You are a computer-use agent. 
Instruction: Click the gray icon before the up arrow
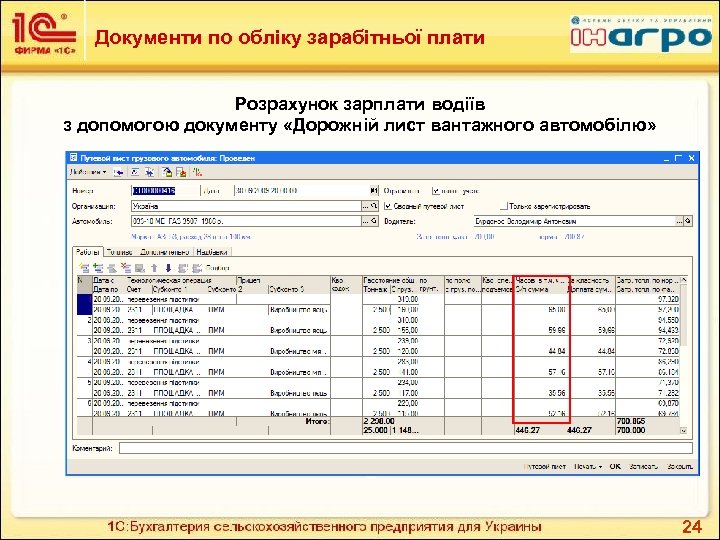pyautogui.click(x=140, y=268)
